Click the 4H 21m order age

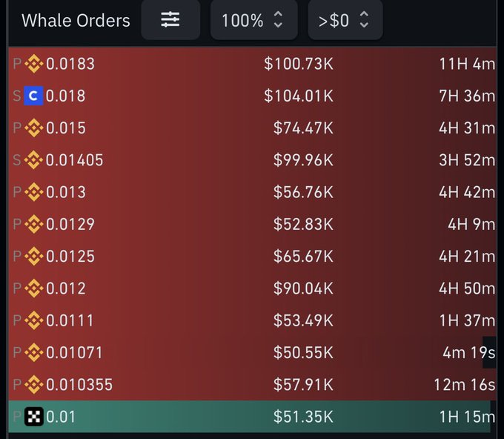[468, 257]
